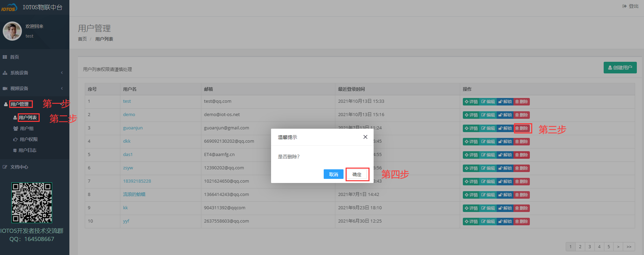Screen dimensions: 644x255
Task: Click 删除 for user test
Action: coord(522,102)
